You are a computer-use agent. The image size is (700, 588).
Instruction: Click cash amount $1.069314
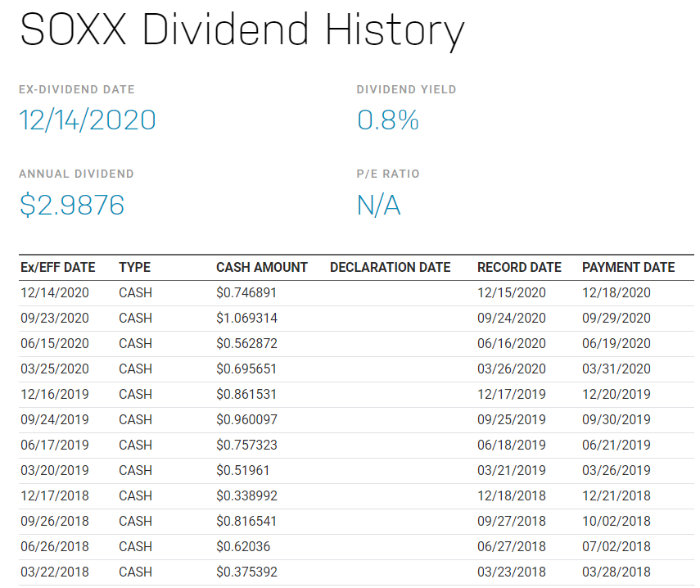click(x=247, y=318)
